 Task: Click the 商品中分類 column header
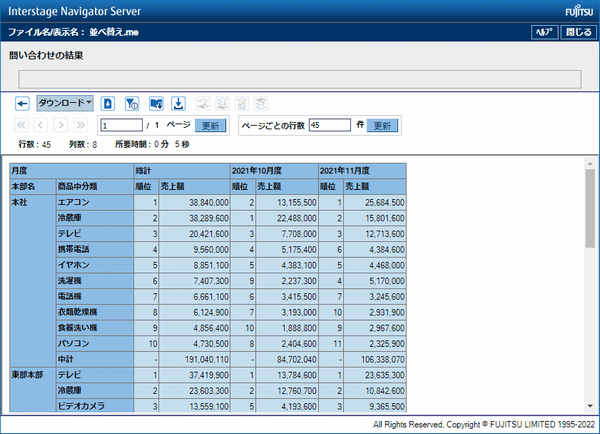95,186
